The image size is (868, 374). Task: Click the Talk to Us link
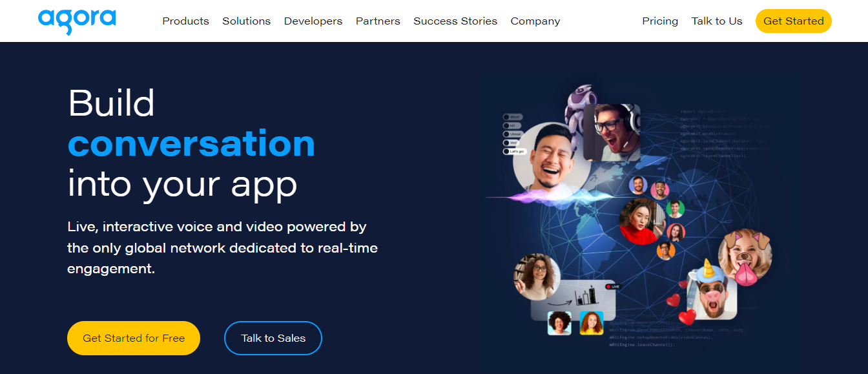717,21
